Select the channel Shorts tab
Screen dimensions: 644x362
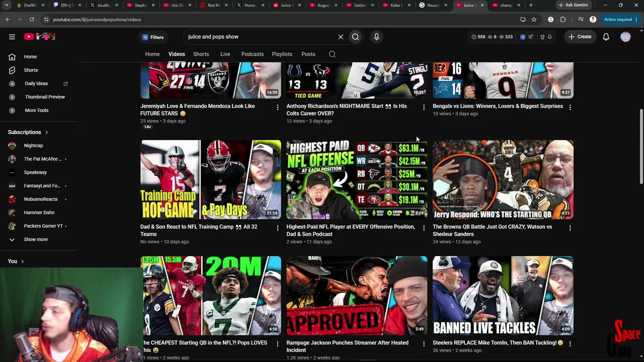tap(201, 54)
